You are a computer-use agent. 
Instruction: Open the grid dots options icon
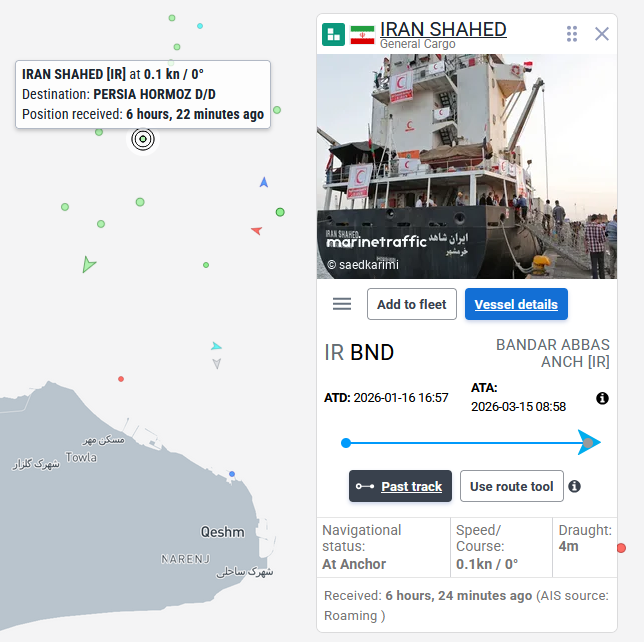(x=572, y=34)
